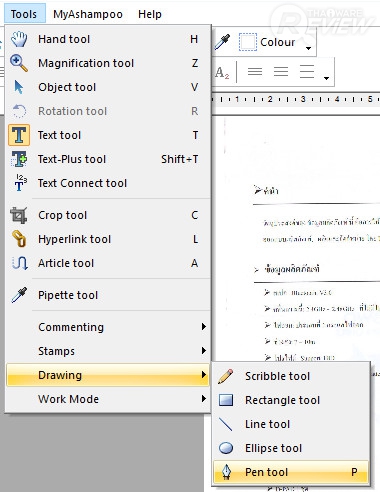Click the Text Connect tool label text
Screen dimensions: 380x492
pos(82,183)
